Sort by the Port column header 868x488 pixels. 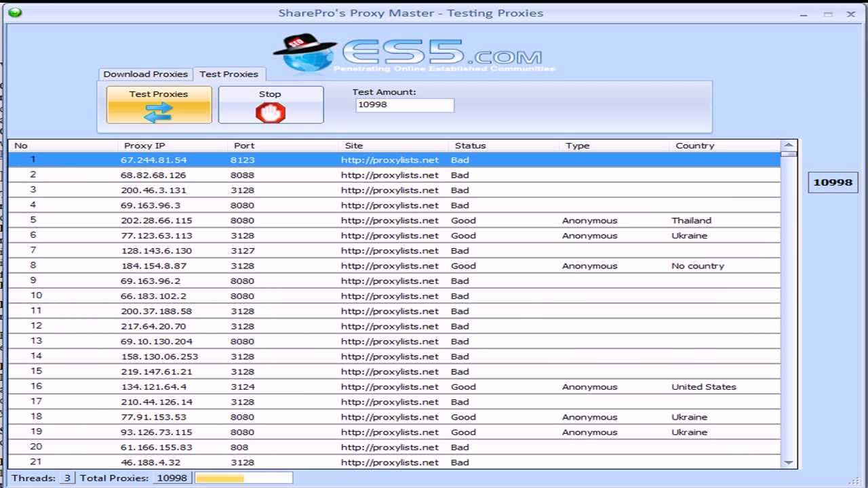tap(283, 146)
